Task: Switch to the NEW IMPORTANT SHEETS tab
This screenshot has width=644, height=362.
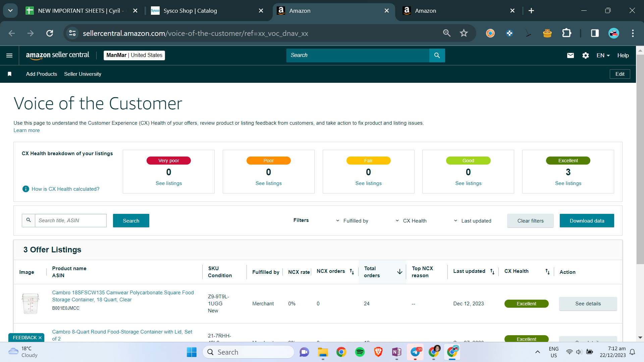Action: pos(81,11)
